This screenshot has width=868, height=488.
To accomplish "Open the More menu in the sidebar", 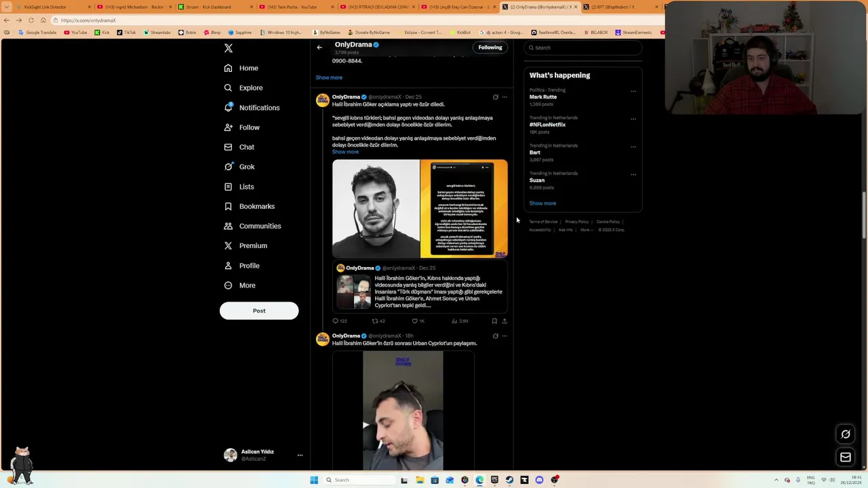I will tap(239, 285).
